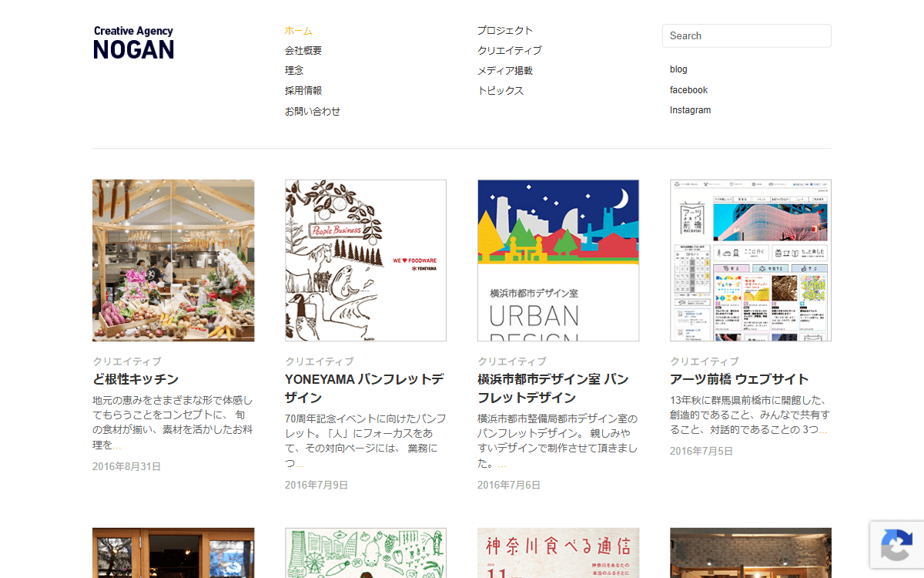Select the トピックス menu item
This screenshot has width=924, height=578.
point(500,91)
